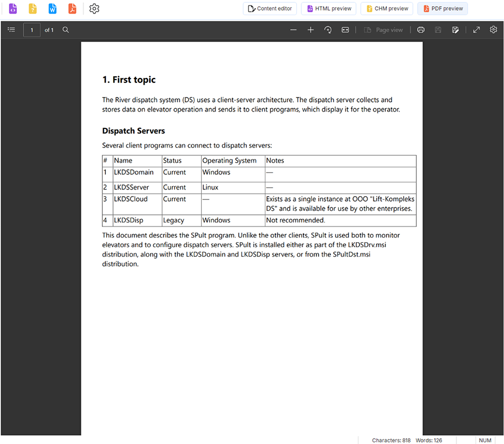Click the Status column header

pos(181,161)
